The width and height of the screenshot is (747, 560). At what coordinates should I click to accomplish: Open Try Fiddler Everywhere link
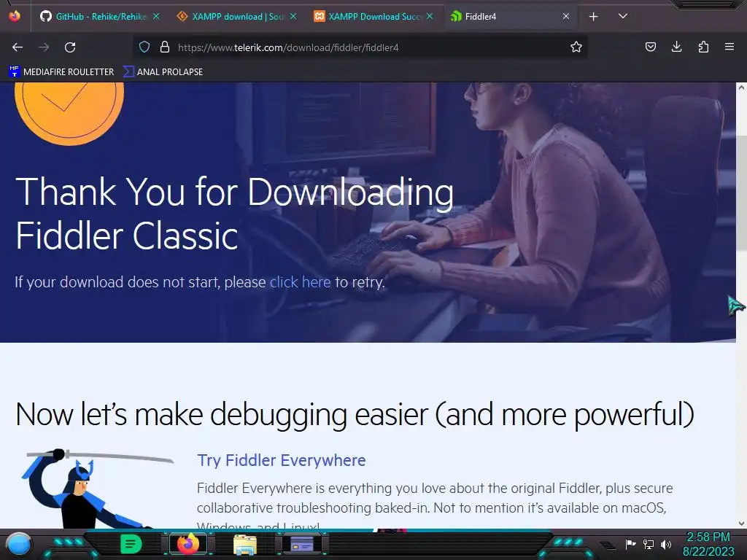pyautogui.click(x=282, y=460)
